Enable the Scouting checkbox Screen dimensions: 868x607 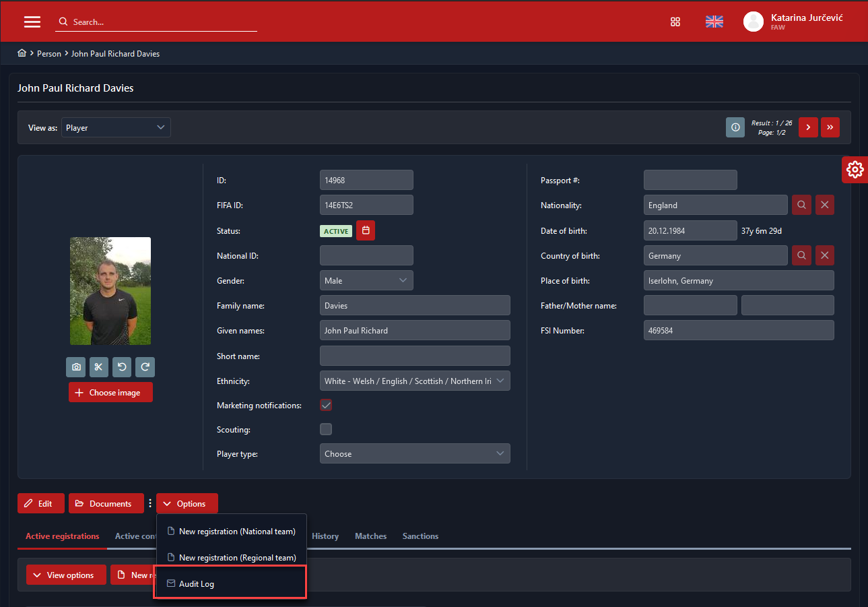pos(326,429)
